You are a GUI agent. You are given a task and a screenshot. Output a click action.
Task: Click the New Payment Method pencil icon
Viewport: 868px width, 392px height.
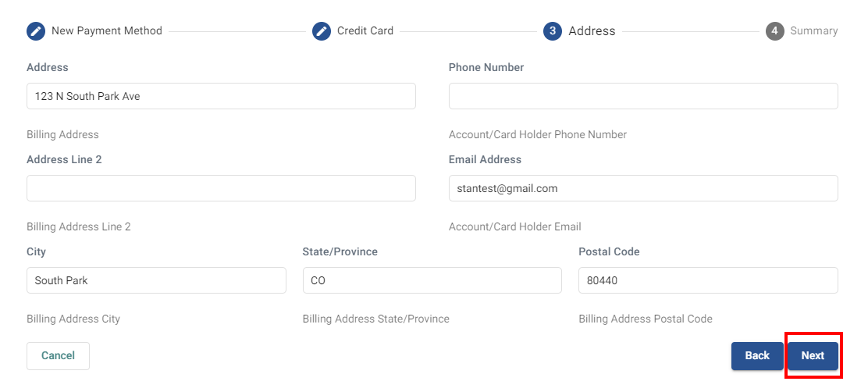tap(36, 31)
